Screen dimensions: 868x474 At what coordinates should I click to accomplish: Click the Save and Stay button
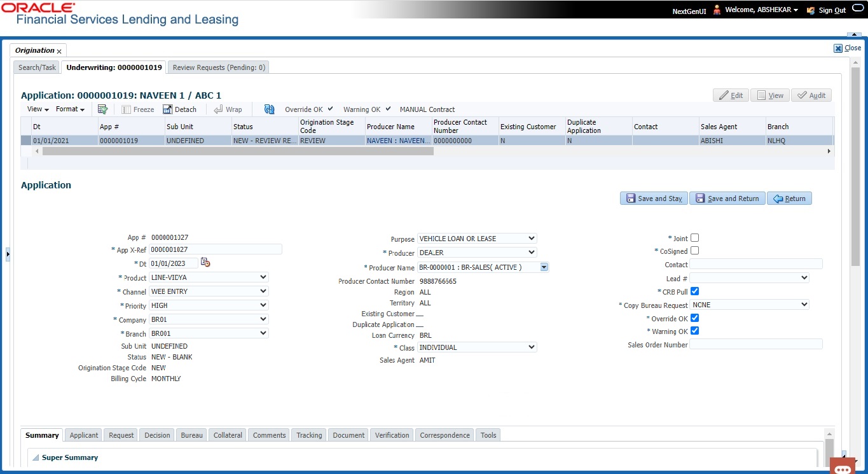click(654, 199)
